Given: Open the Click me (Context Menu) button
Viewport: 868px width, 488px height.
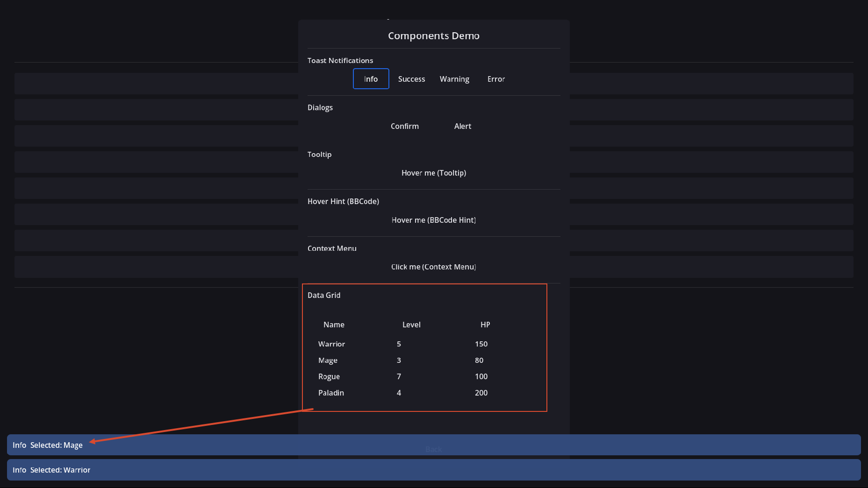Looking at the screenshot, I should [434, 267].
